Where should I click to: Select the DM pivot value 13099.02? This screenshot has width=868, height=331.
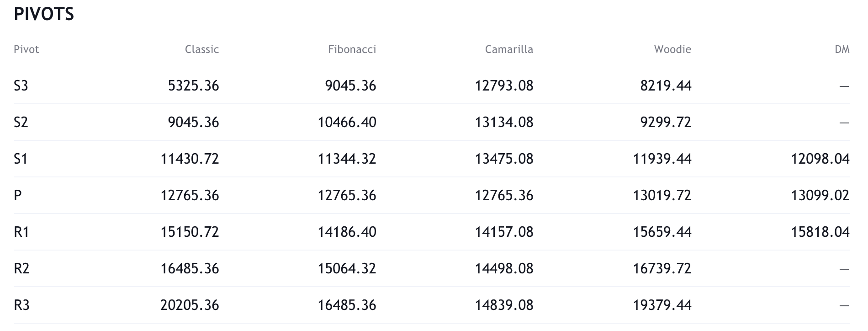pos(820,195)
